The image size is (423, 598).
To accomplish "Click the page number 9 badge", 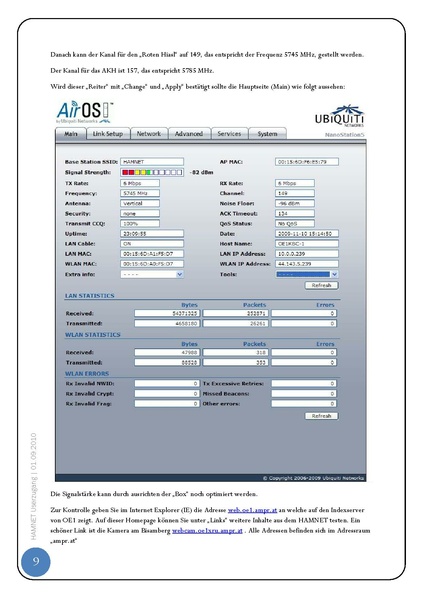I will [x=35, y=562].
